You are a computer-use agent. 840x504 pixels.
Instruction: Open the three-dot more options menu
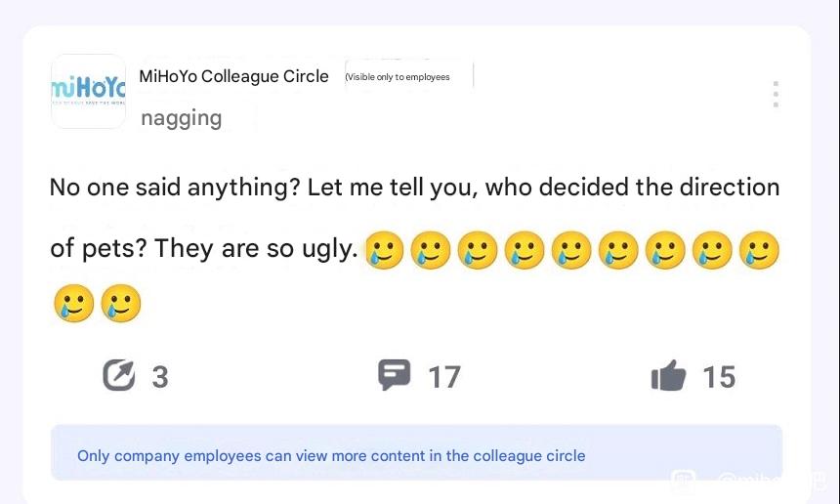pyautogui.click(x=776, y=95)
